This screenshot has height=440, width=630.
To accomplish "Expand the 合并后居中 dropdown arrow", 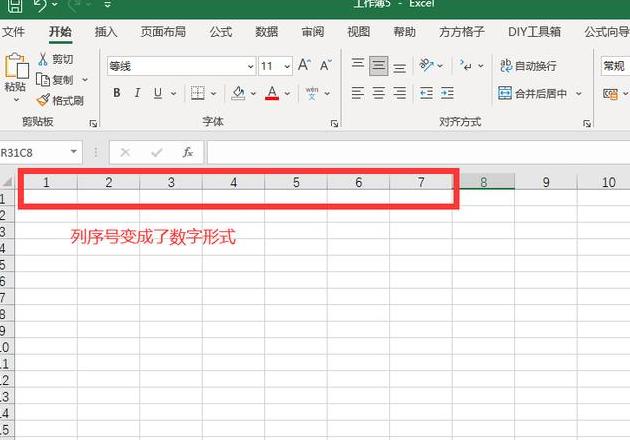I will (578, 94).
